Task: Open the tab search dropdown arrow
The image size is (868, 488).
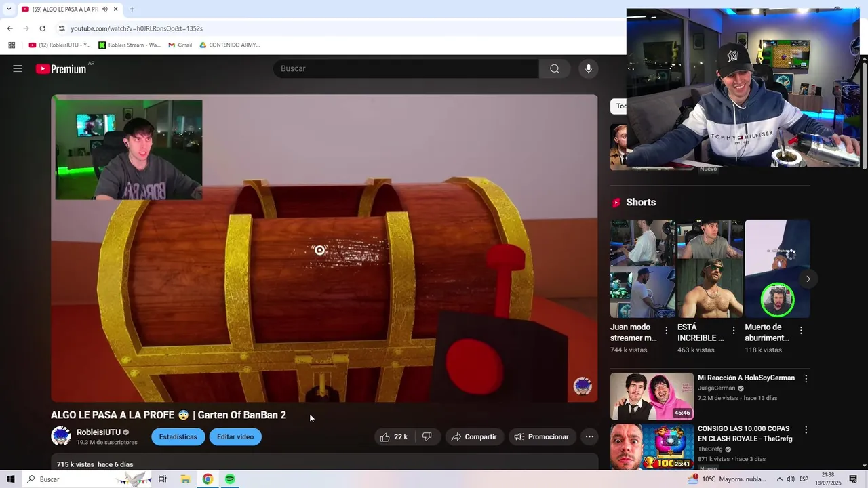Action: 9,9
